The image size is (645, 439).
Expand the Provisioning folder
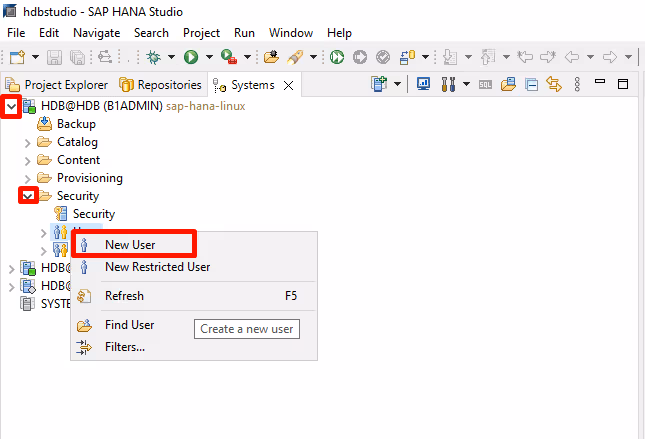point(28,178)
